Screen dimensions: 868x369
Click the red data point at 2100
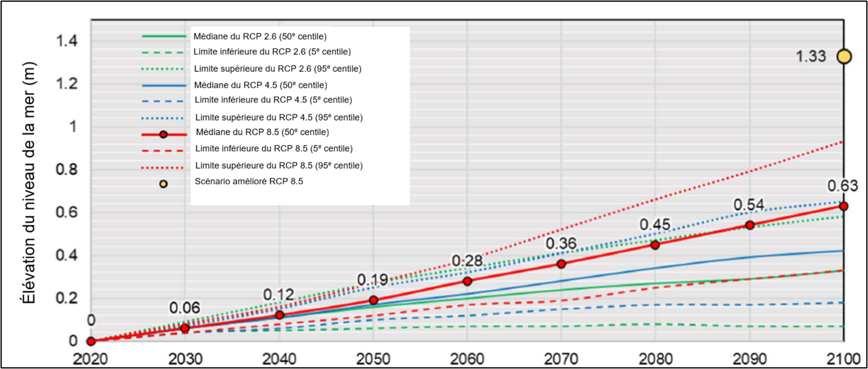coord(844,206)
